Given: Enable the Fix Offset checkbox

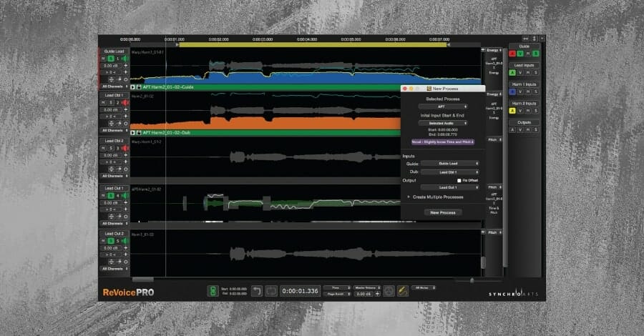Looking at the screenshot, I should tap(459, 181).
